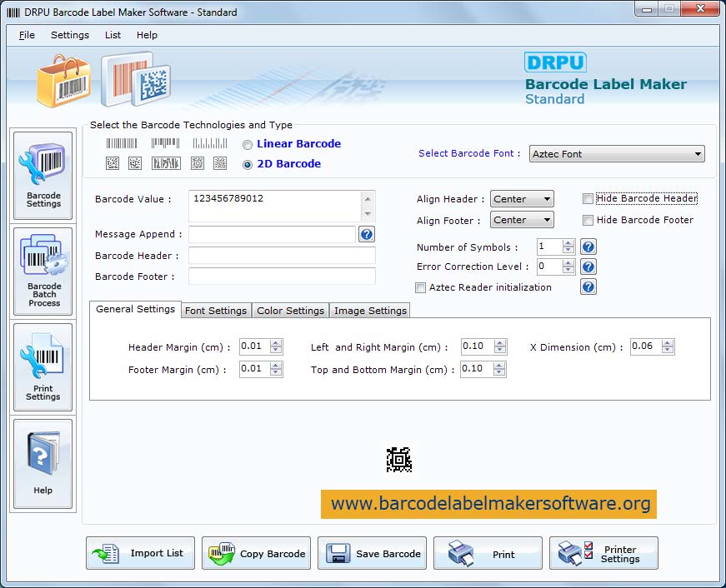Click the application icon in title bar

13,12
